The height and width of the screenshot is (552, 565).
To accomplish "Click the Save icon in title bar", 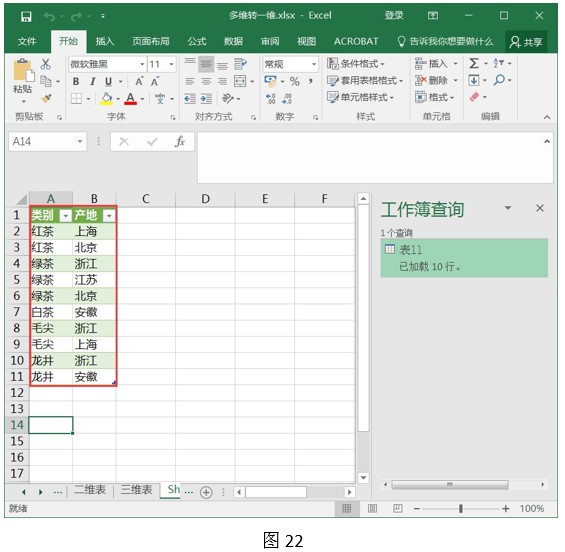I will coord(26,16).
